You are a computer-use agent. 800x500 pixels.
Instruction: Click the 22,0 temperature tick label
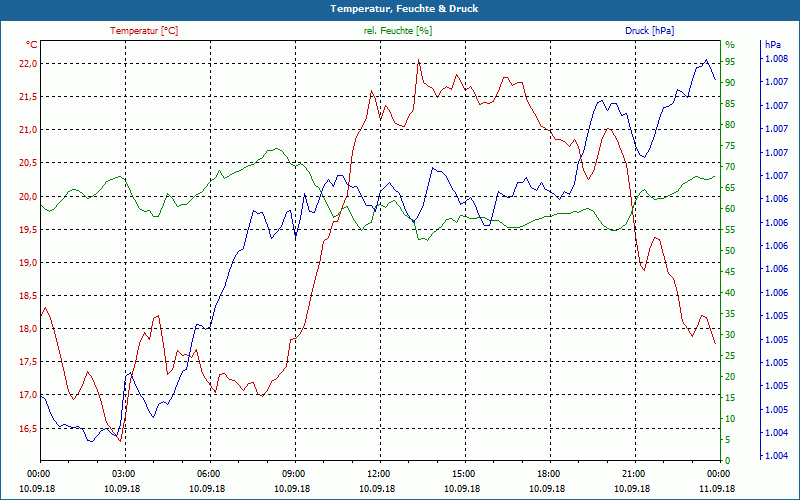tap(28, 64)
